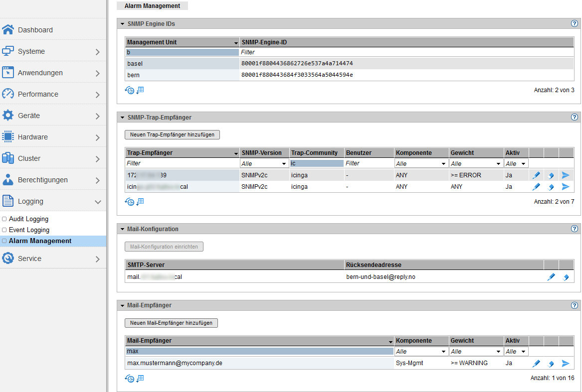This screenshot has height=392, width=582.
Task: Send test mail to max.mustermann@mycompany.de
Action: pyautogui.click(x=566, y=364)
